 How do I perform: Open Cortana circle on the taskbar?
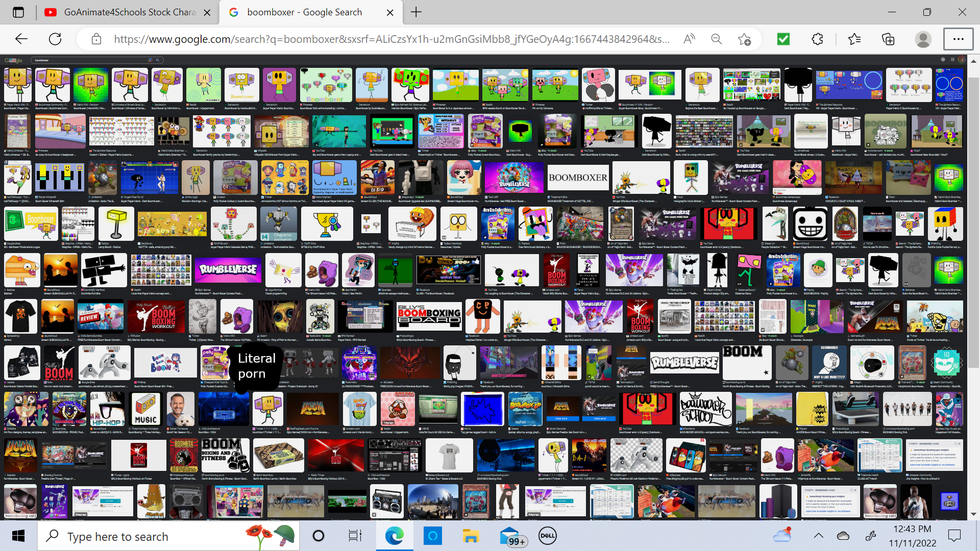click(x=318, y=536)
